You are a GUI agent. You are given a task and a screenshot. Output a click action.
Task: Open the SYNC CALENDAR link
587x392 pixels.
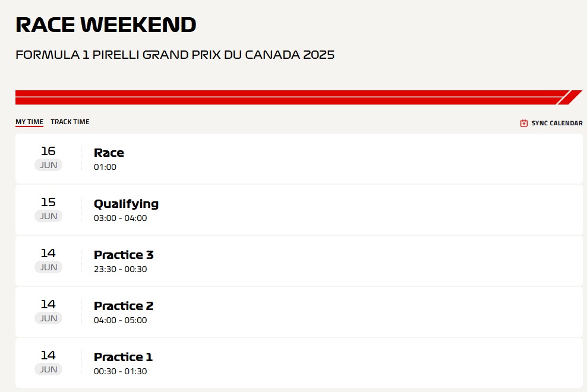[551, 123]
